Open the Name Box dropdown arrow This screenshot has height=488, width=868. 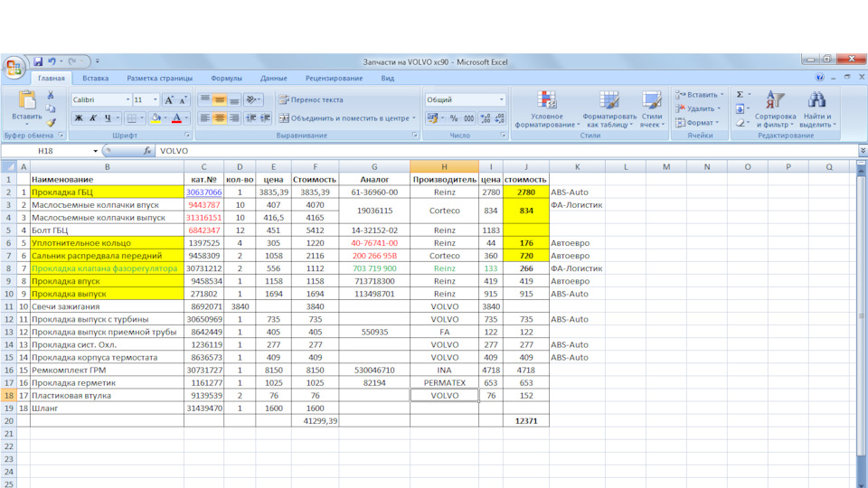click(x=96, y=151)
